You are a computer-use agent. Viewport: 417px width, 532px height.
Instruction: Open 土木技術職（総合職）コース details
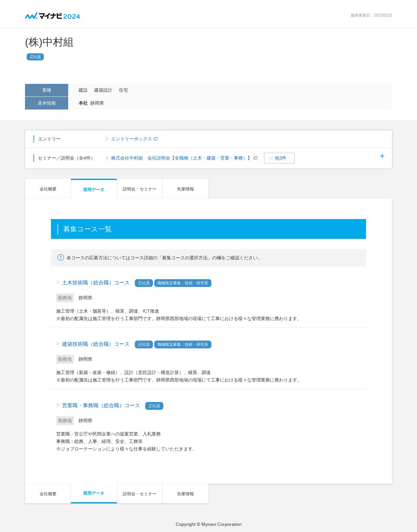tap(95, 283)
